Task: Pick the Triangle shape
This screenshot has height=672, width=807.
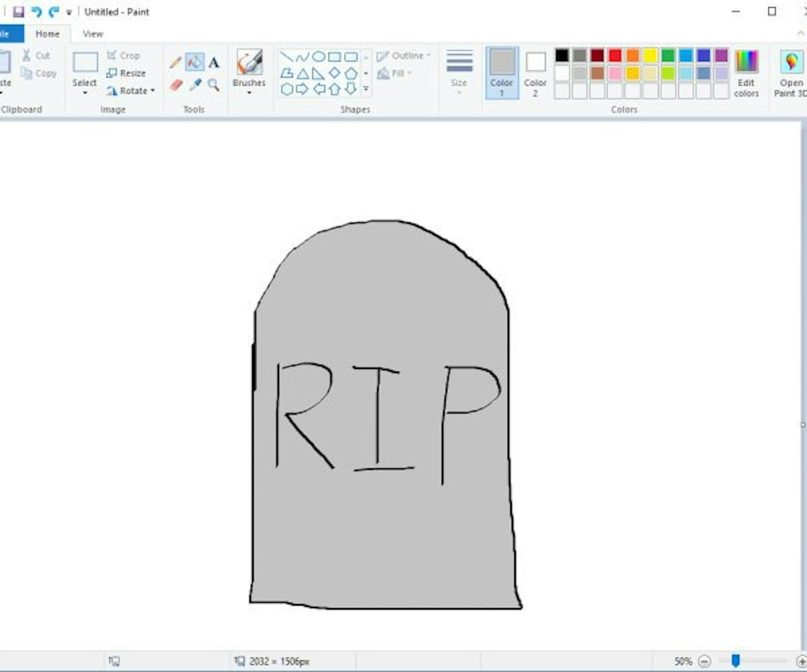Action: pos(303,73)
